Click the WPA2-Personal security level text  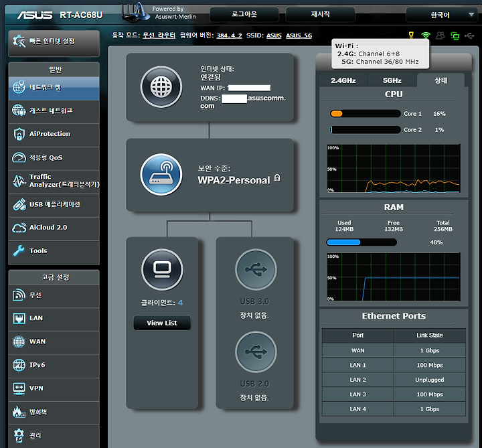point(234,180)
